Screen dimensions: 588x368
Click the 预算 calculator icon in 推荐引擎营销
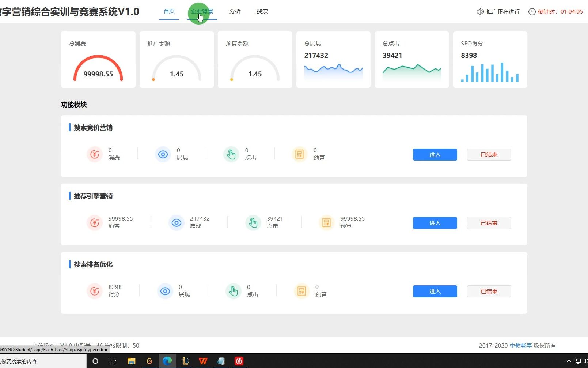coord(327,223)
